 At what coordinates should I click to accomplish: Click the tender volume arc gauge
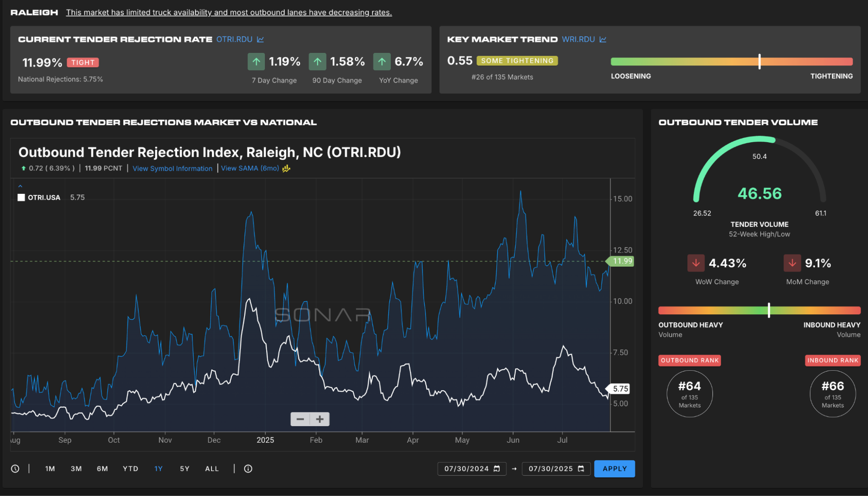(x=759, y=169)
